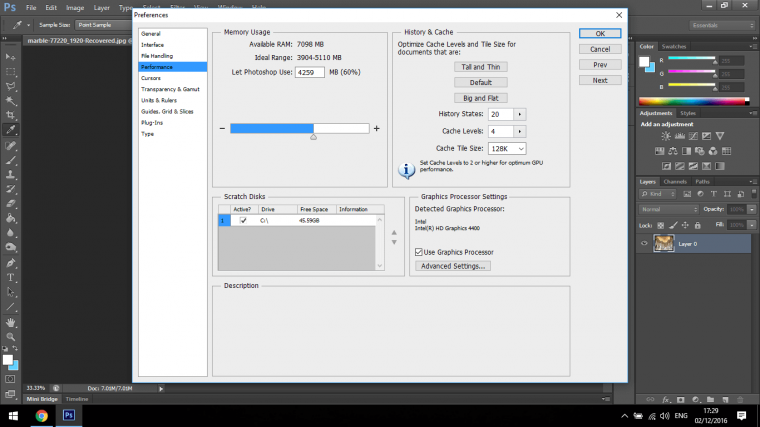The image size is (760, 427).
Task: Open Cache Levels arrow dropdown
Action: click(520, 131)
